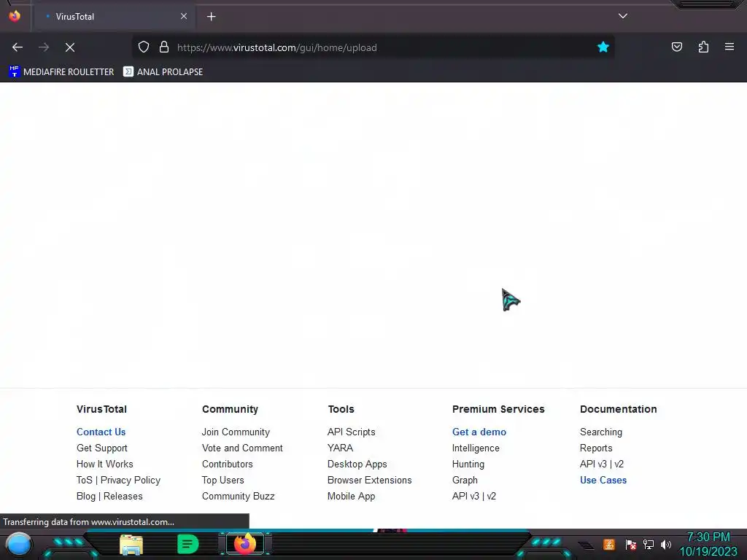Open API v3 under Premium Services
Image resolution: width=747 pixels, height=560 pixels.
coord(465,496)
